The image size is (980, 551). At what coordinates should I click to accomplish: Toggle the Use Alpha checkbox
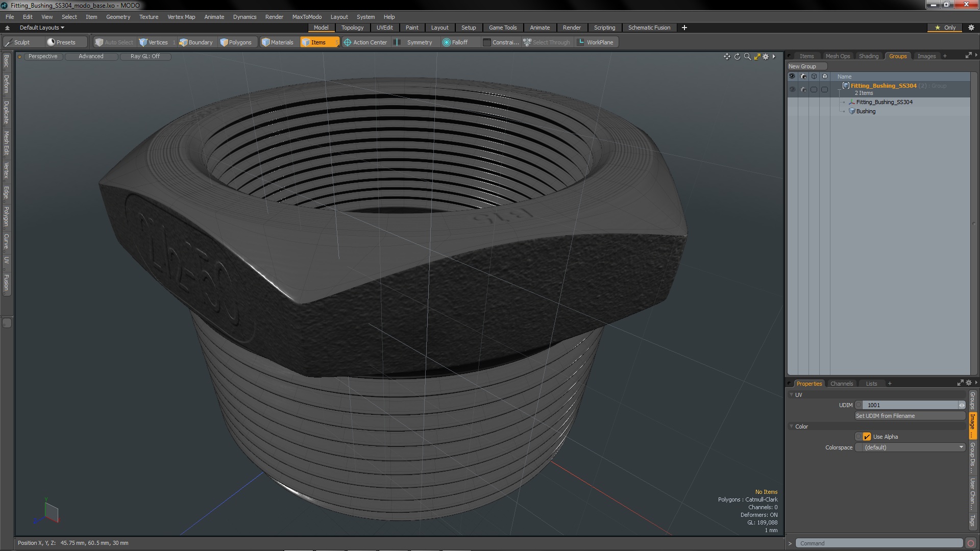click(867, 437)
